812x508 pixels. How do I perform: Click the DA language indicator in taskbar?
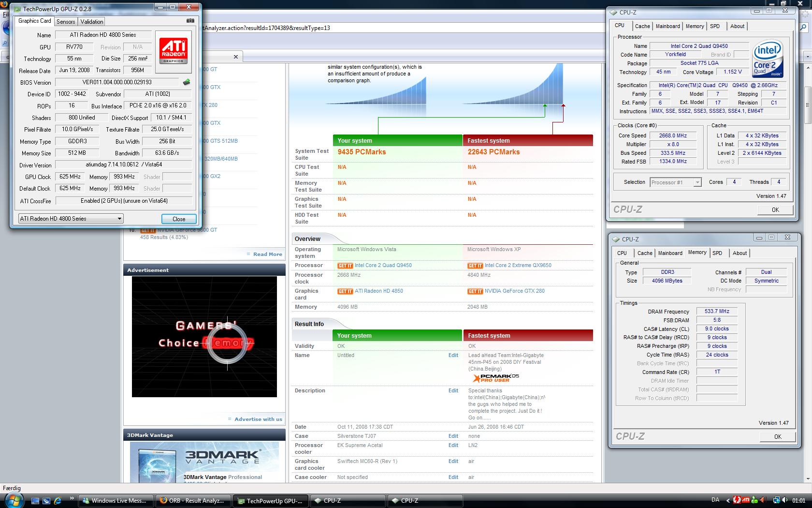(715, 500)
